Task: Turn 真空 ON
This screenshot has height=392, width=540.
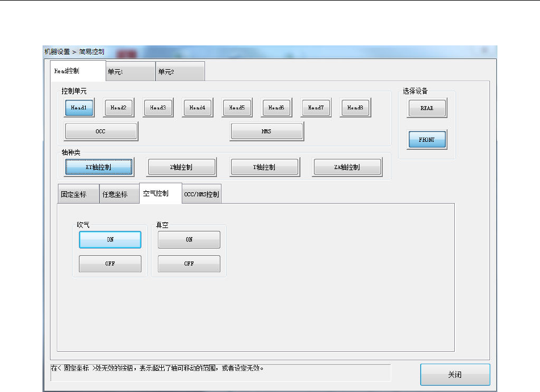Action: (x=189, y=239)
